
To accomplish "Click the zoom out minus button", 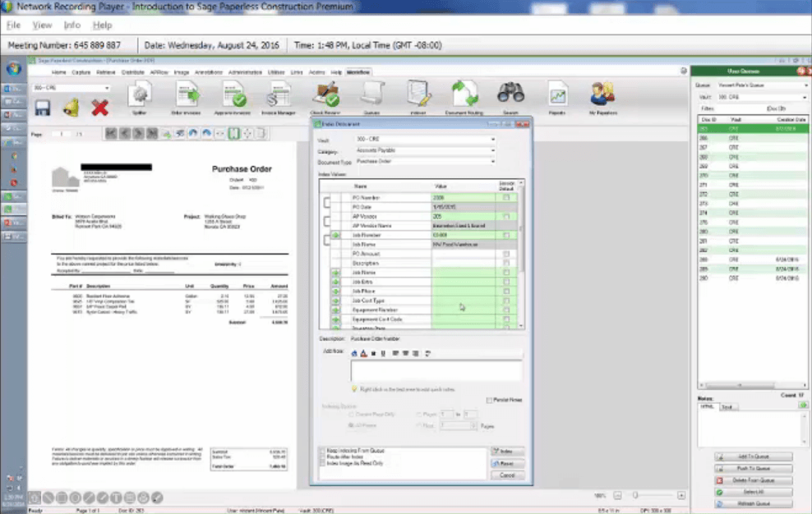I will click(617, 495).
